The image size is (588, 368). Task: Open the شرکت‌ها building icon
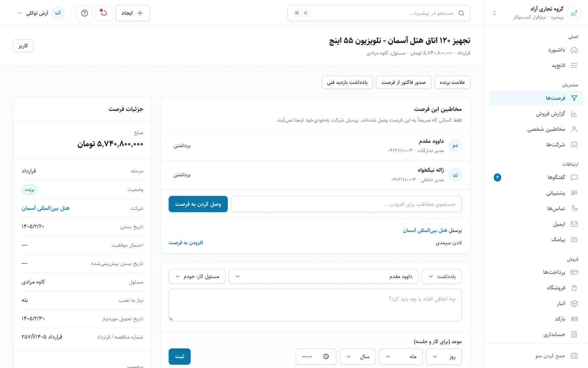coord(574,145)
